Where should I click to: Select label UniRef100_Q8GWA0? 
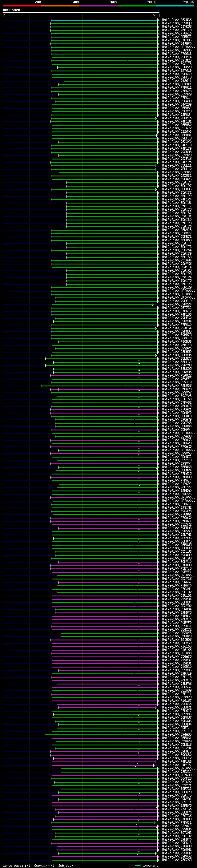(177, 426)
